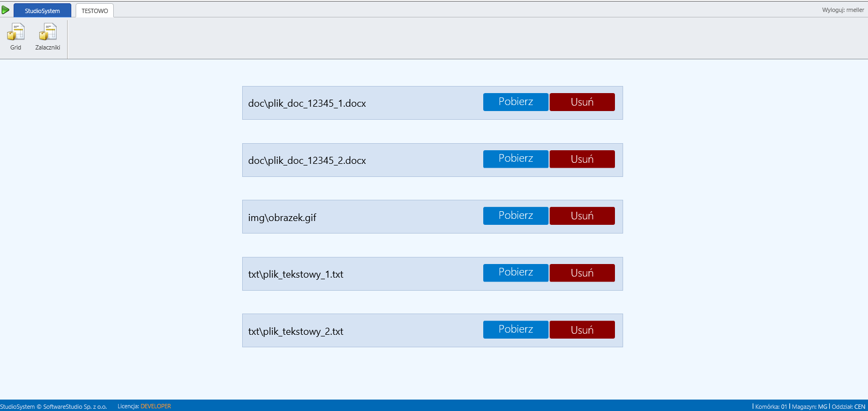Download img\obrazek.gif using Pobierz
This screenshot has height=411, width=868.
(516, 216)
